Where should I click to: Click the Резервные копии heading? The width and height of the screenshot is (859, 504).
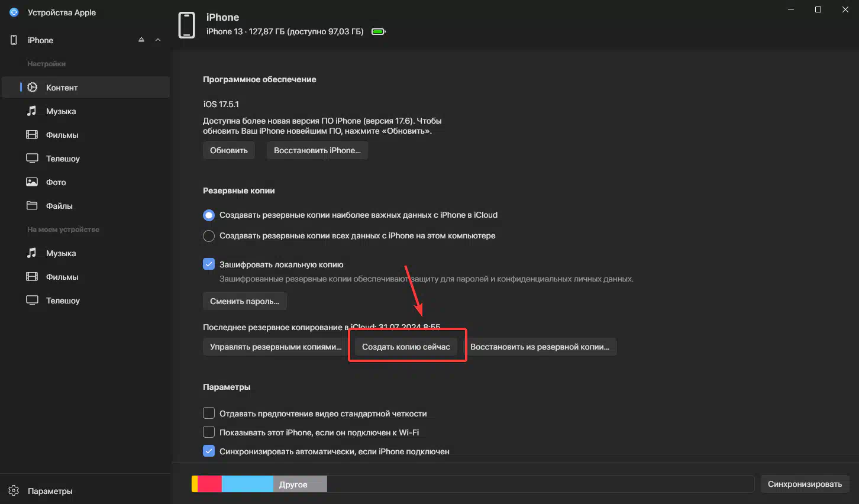click(239, 190)
